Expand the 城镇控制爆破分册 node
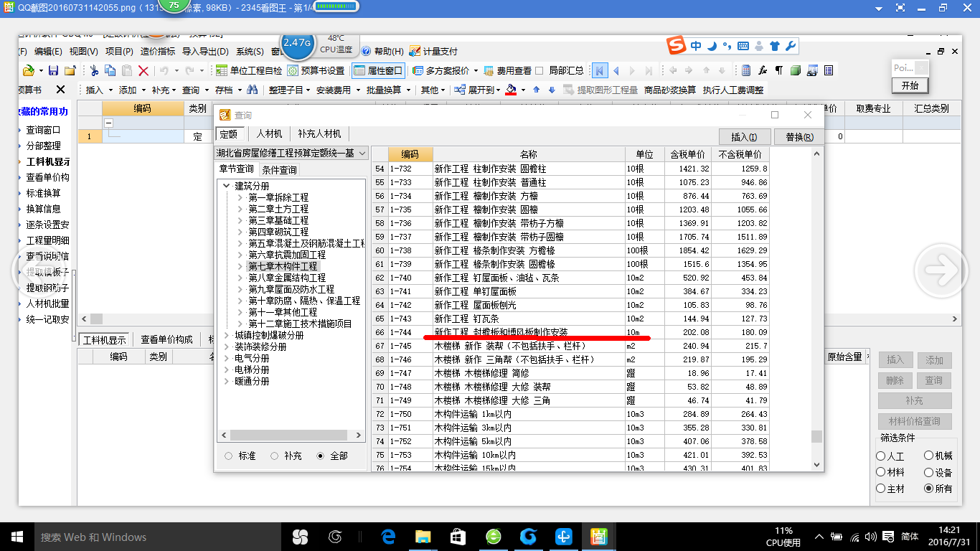The image size is (980, 551). 226,335
